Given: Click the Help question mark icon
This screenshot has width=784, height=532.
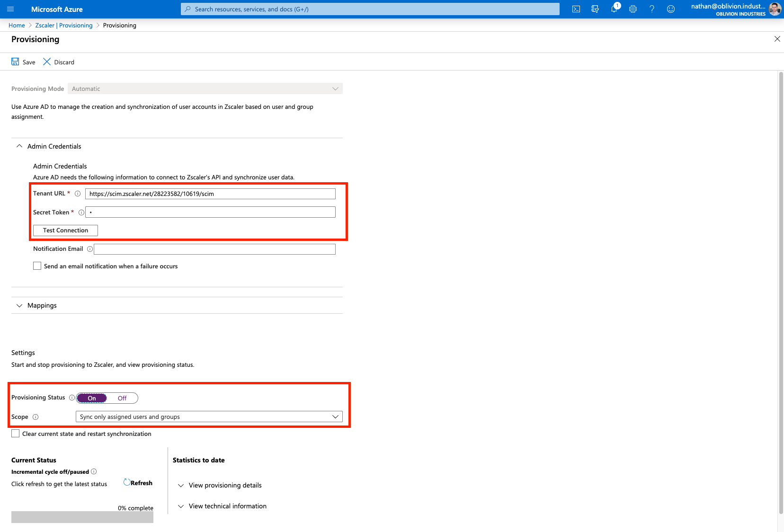Looking at the screenshot, I should 652,9.
